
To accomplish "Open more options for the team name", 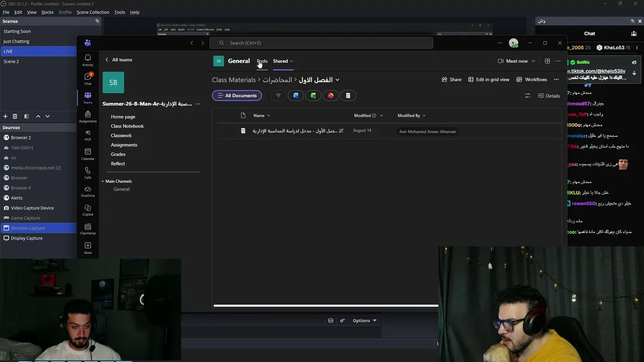I will click(198, 104).
